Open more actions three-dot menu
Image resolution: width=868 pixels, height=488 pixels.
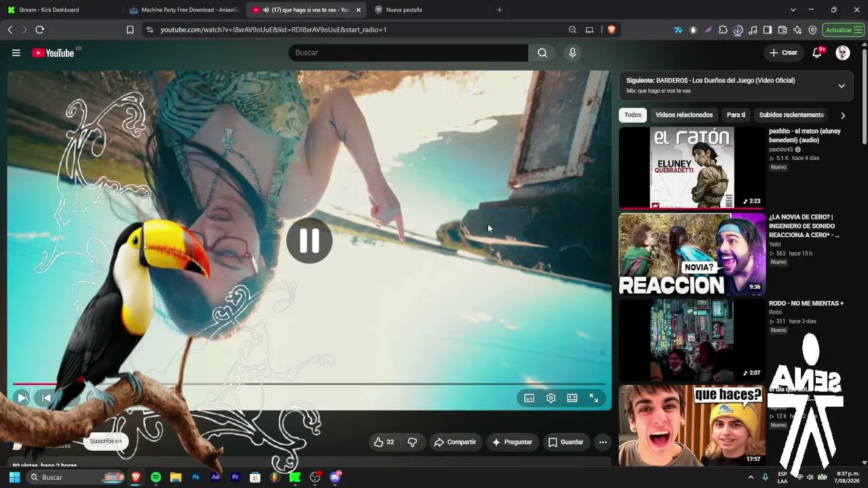point(602,442)
